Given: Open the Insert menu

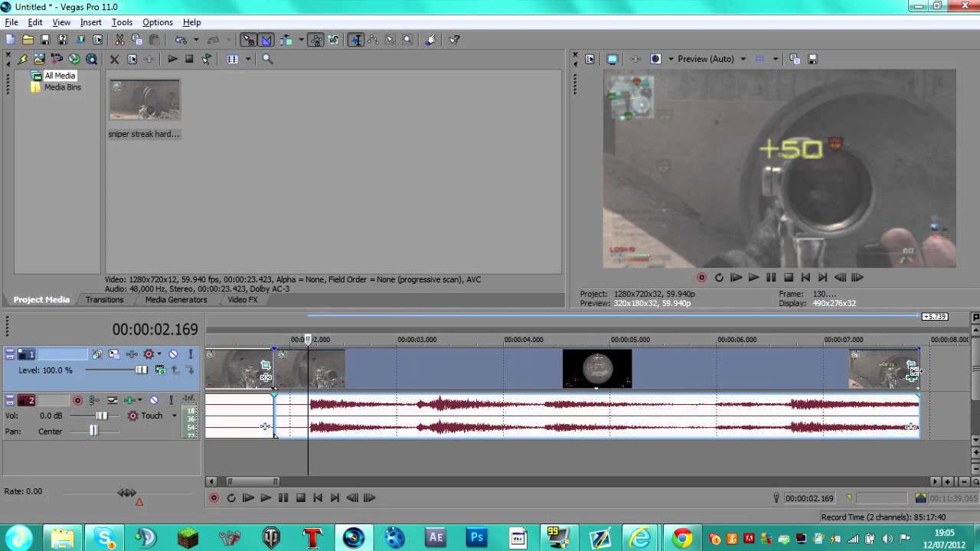Looking at the screenshot, I should [90, 22].
